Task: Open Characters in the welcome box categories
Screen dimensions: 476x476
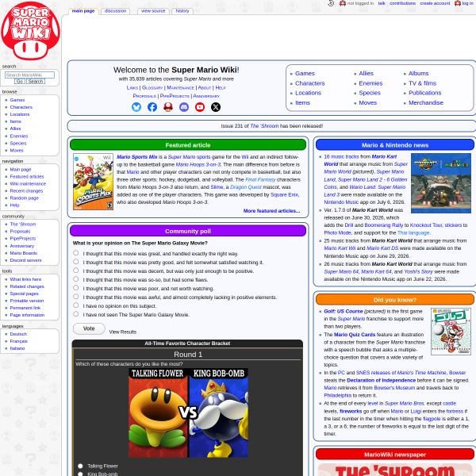Action: point(310,83)
